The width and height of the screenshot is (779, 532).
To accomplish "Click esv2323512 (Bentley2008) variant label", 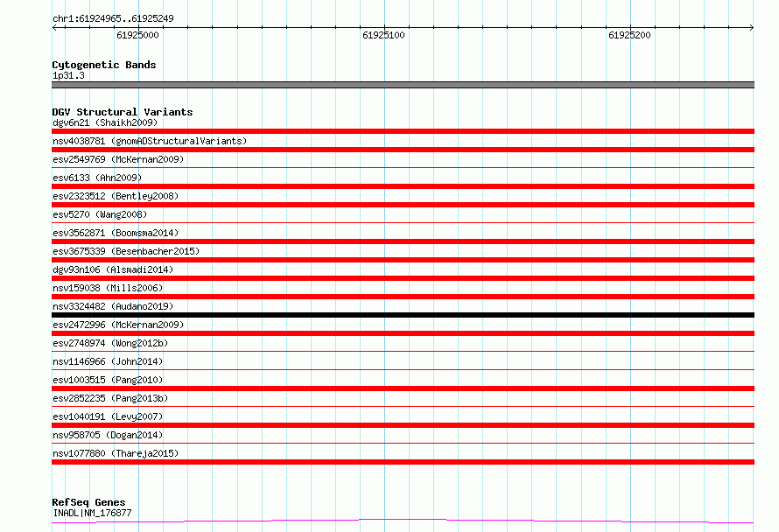I will click(116, 196).
